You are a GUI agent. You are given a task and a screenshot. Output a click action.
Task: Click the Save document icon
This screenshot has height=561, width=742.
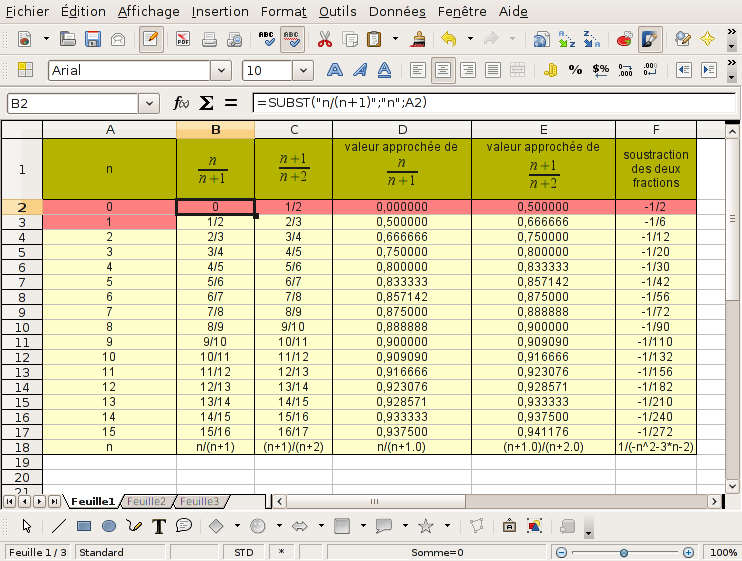tap(93, 40)
